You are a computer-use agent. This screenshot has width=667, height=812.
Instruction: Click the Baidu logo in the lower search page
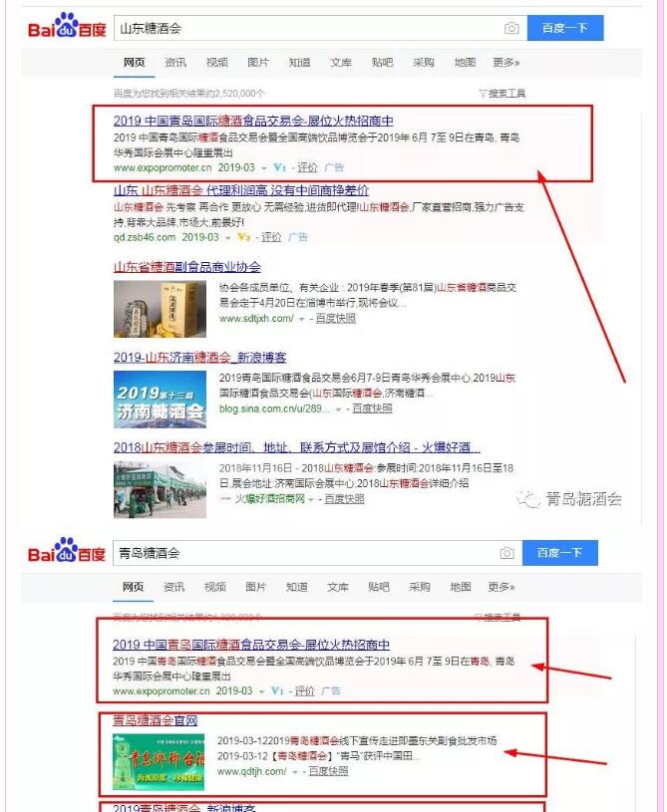click(x=67, y=551)
